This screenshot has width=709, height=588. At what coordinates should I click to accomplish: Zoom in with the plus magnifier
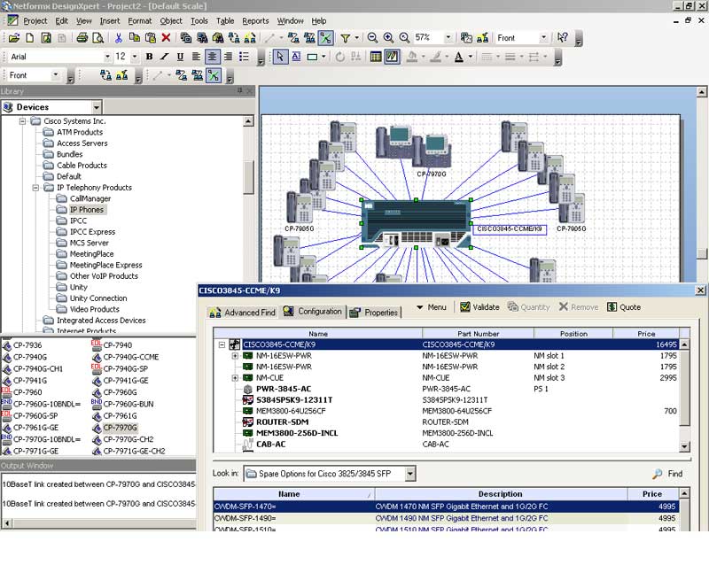coord(388,38)
